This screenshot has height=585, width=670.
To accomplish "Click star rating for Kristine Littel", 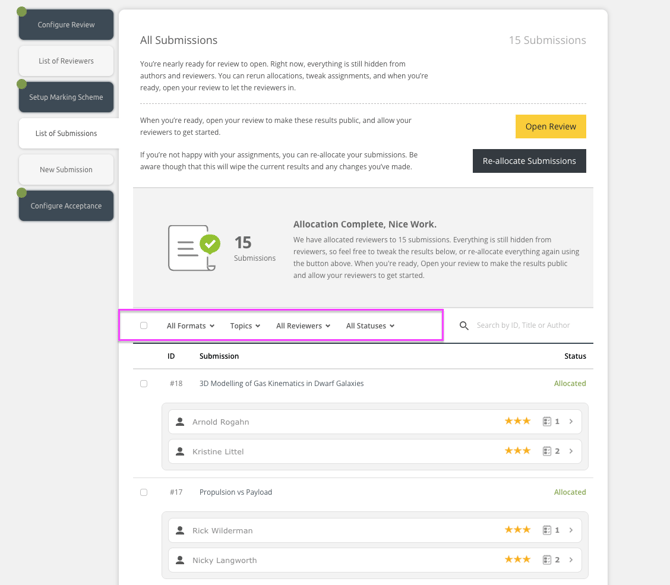I will pyautogui.click(x=517, y=451).
